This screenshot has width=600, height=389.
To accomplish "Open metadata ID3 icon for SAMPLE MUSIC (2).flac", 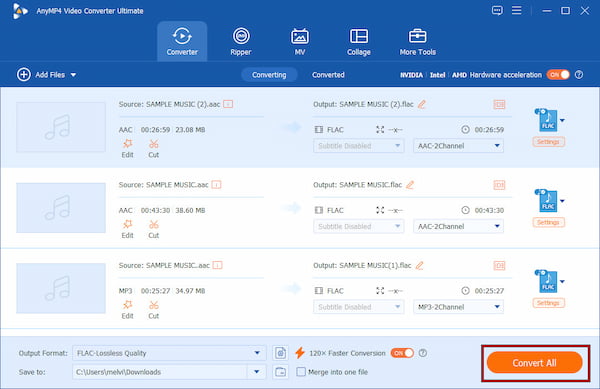I will pyautogui.click(x=499, y=104).
